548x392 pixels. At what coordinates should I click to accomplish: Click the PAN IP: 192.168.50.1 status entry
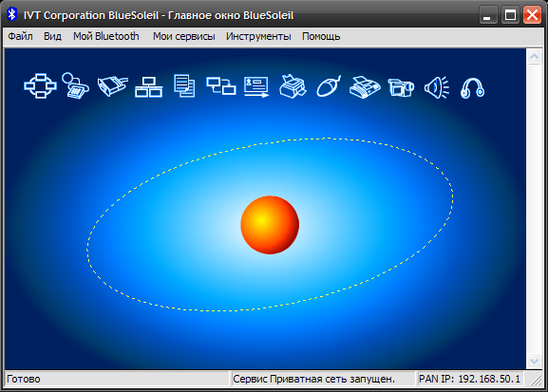469,379
